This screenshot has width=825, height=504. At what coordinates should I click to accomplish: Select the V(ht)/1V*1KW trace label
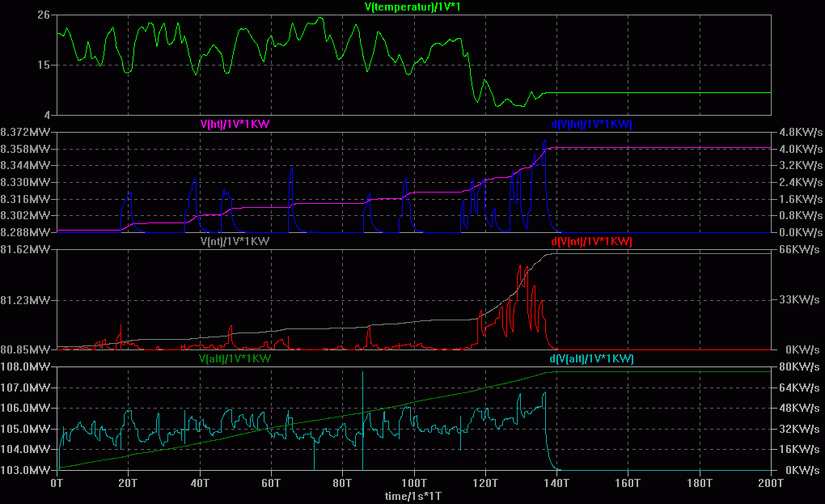235,124
